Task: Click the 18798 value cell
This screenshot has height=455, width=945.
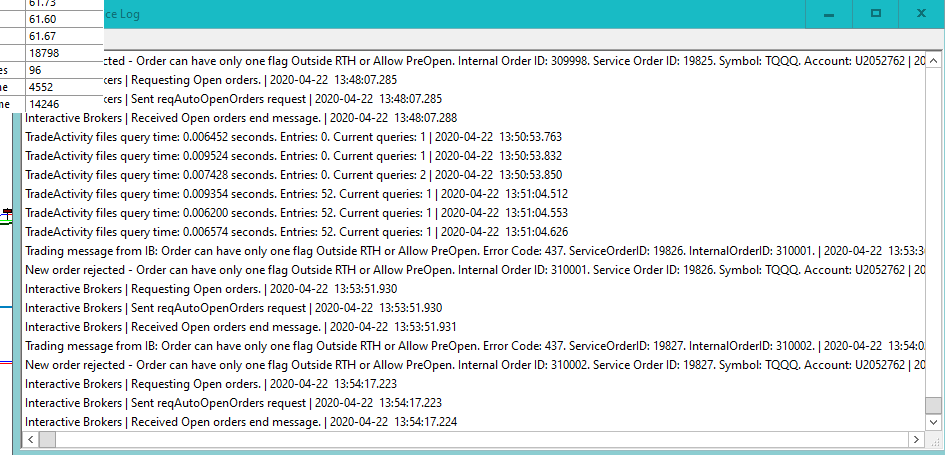Action: tap(64, 53)
